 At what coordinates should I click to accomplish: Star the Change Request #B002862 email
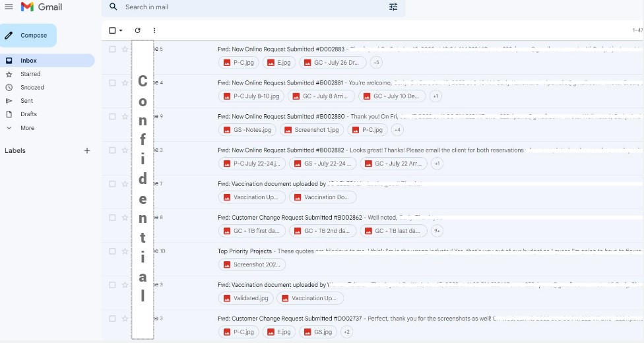(125, 218)
